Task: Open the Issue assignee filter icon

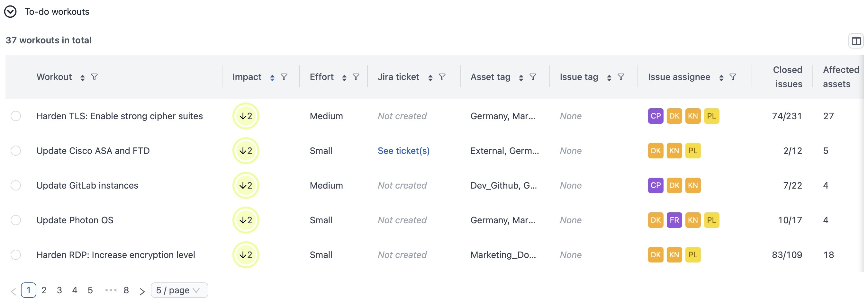Action: point(733,77)
